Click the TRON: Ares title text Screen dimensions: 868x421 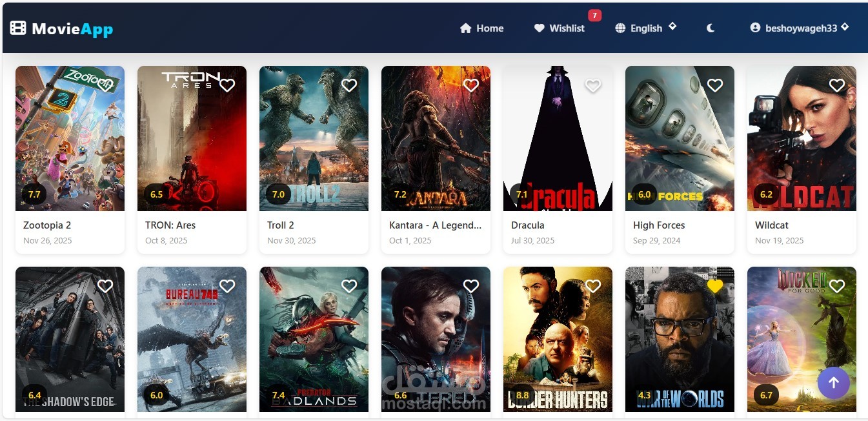coord(170,225)
